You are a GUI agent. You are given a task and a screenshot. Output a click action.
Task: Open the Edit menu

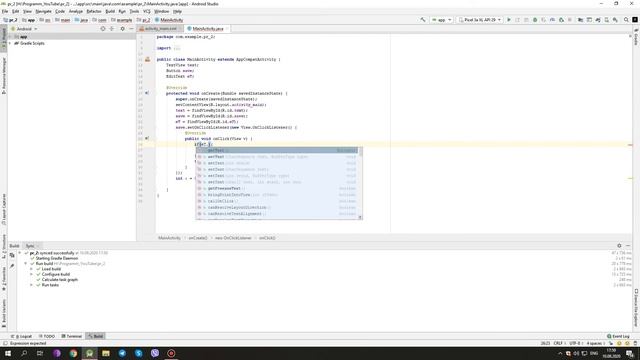tap(16, 11)
